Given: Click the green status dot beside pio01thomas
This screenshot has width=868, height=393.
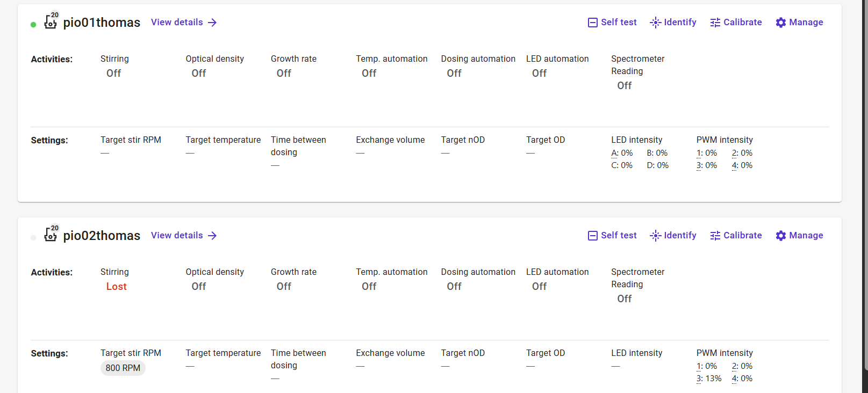Looking at the screenshot, I should (33, 25).
